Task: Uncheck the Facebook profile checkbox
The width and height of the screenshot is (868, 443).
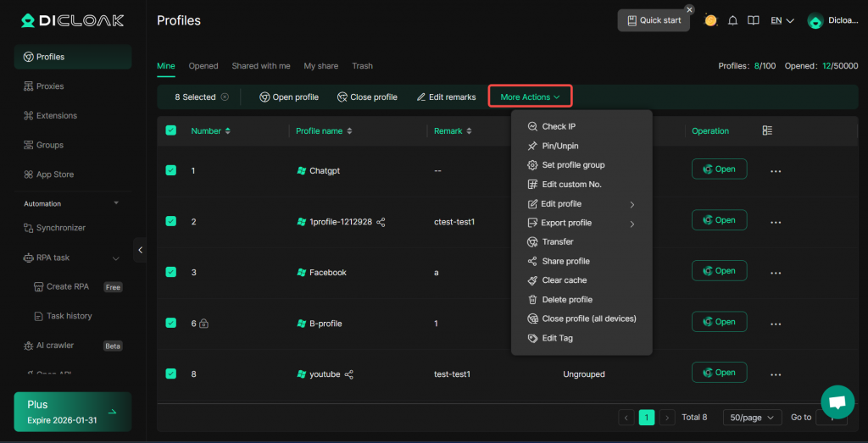Action: pyautogui.click(x=171, y=272)
